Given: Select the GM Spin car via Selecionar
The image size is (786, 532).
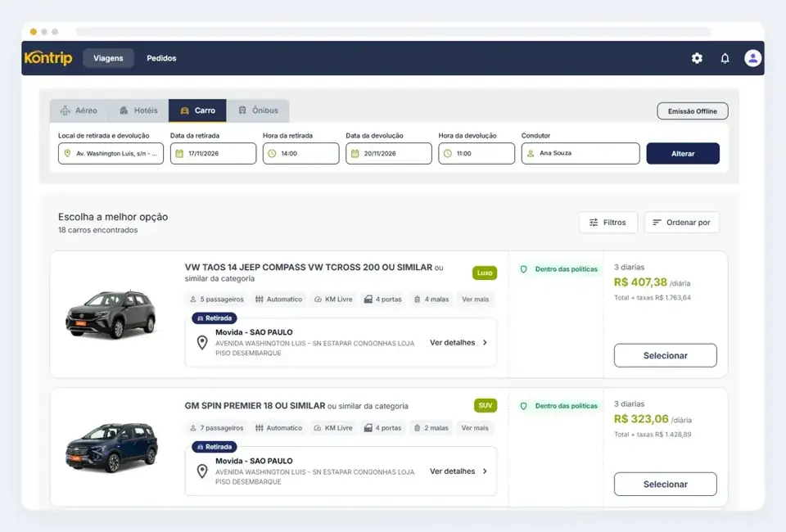Looking at the screenshot, I should pos(665,485).
